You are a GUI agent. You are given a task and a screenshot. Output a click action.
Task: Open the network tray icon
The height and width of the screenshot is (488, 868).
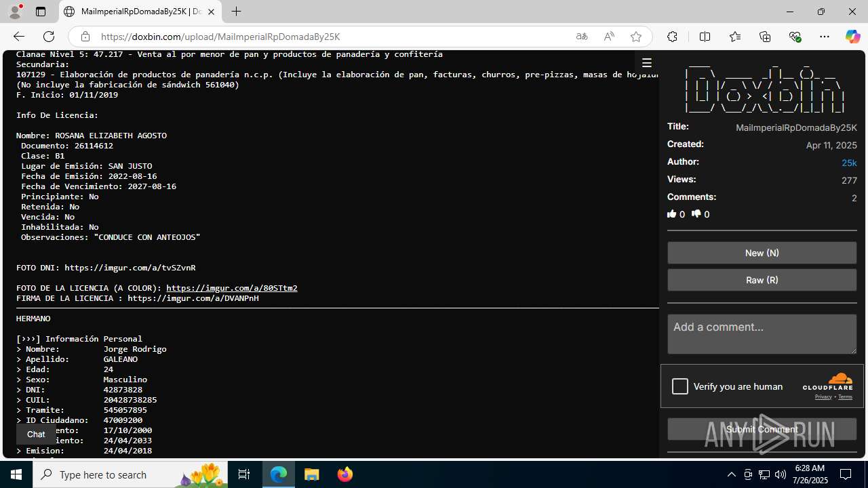[764, 474]
